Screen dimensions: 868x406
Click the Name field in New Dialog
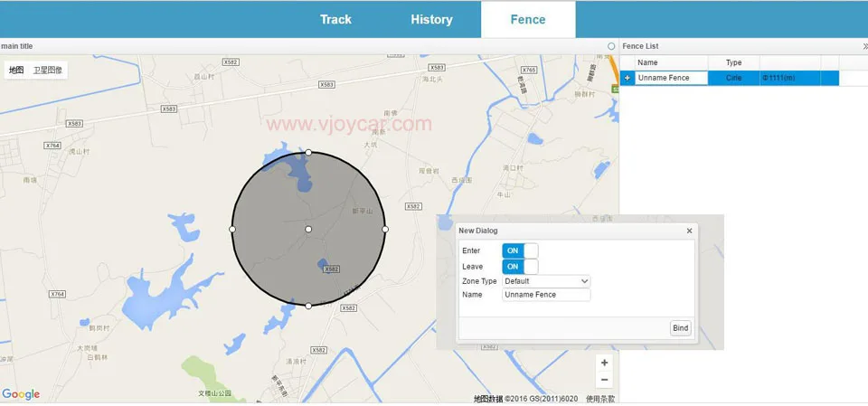tap(546, 295)
